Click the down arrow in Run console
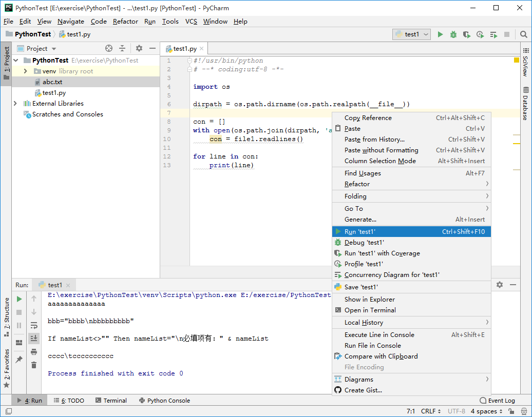 point(33,312)
